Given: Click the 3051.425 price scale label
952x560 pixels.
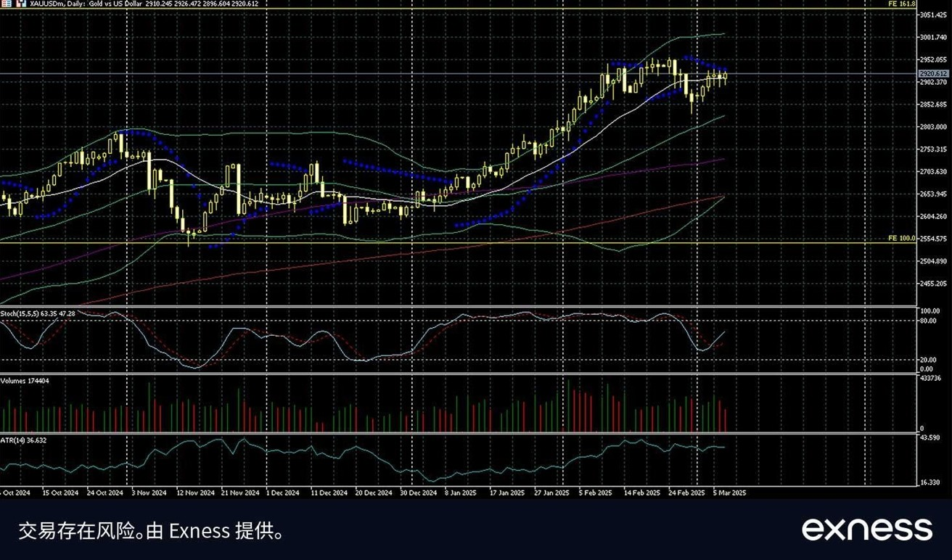Looking at the screenshot, I should click(x=933, y=15).
